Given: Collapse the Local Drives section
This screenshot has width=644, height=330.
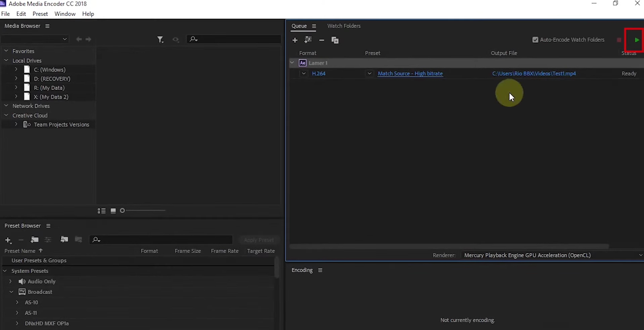Looking at the screenshot, I should [6, 60].
